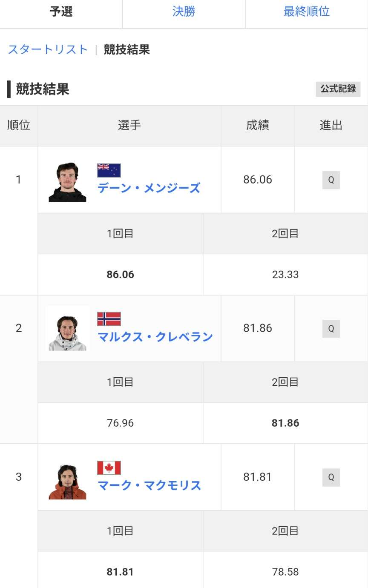Click the Q badge for rank 2
Screen dimensions: 368x588
click(x=331, y=329)
